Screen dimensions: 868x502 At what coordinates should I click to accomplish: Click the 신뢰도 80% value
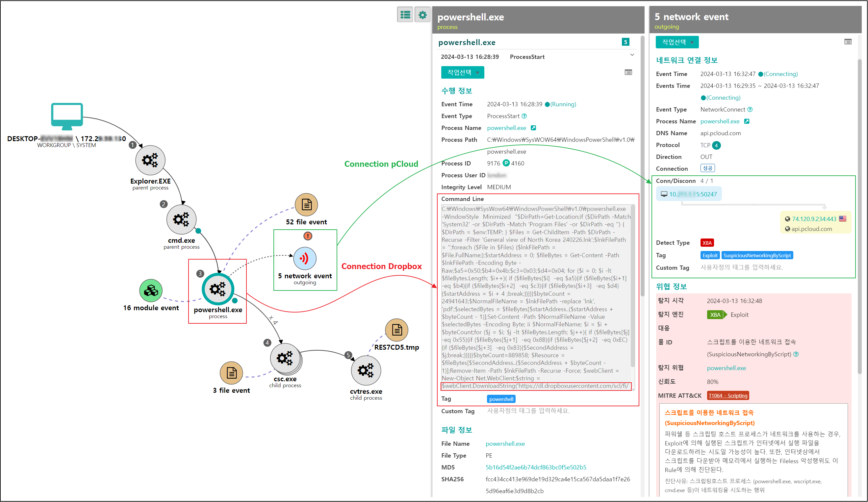click(713, 382)
